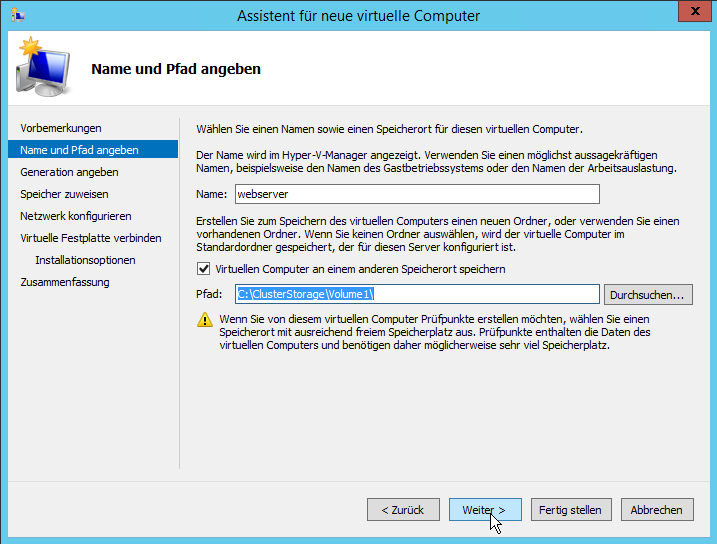Select the 'Name und Pfad angeben' step
Screen dimensions: 717x544
(79, 150)
